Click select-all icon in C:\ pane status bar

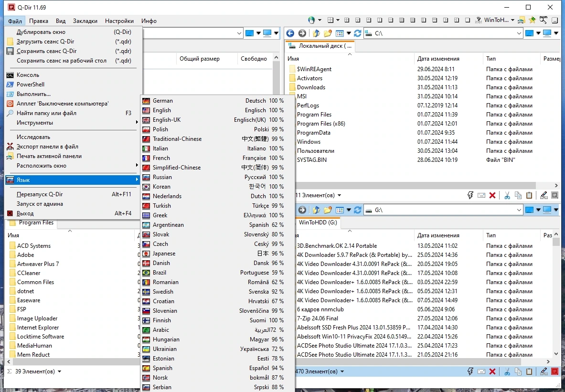555,195
